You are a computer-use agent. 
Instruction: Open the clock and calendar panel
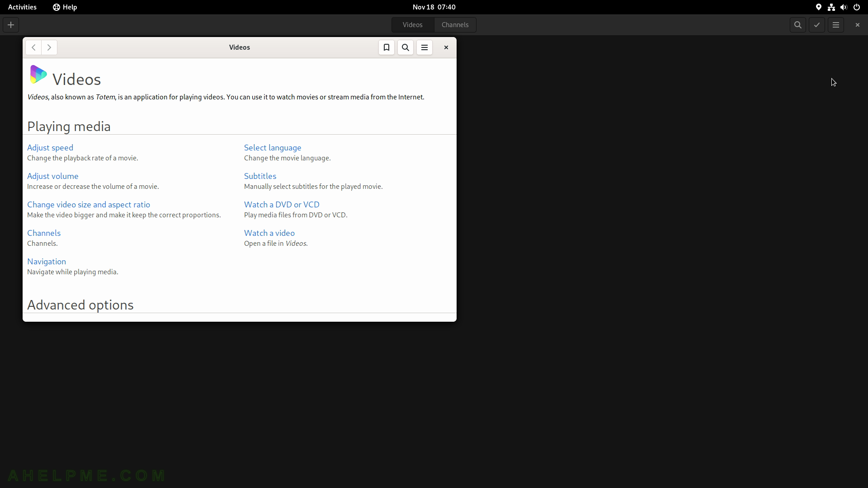click(x=434, y=7)
